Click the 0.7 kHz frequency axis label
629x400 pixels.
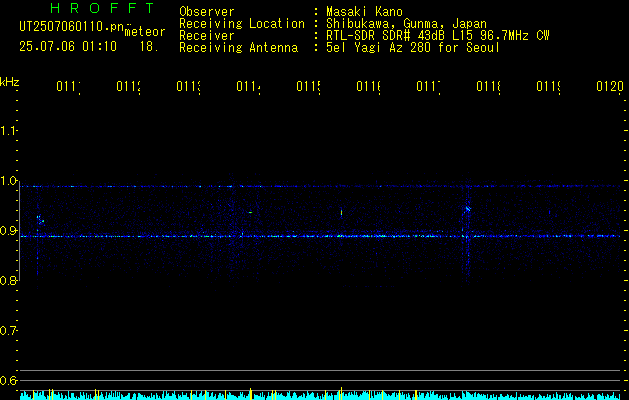[x=9, y=331]
